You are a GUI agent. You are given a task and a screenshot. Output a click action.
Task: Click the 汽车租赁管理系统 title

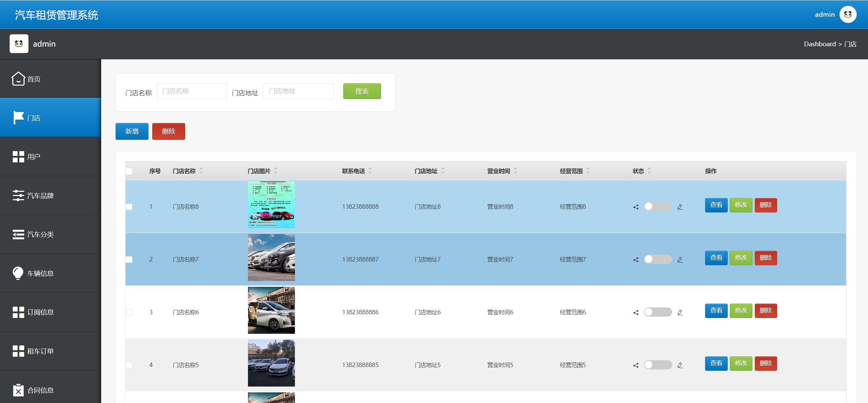[x=57, y=15]
